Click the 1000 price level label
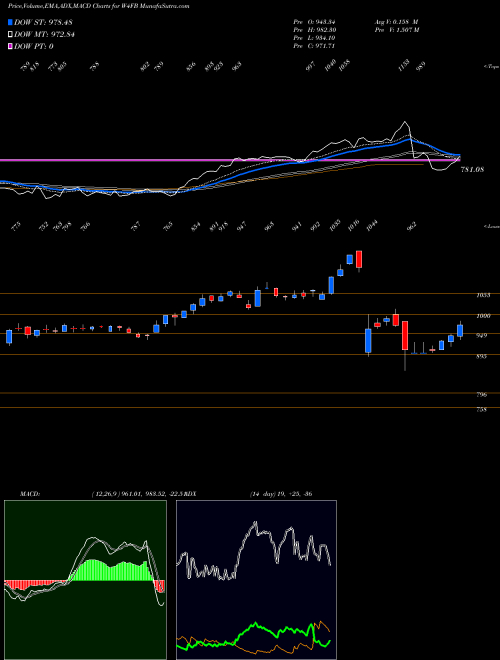The height and width of the screenshot is (660, 500). (x=483, y=316)
